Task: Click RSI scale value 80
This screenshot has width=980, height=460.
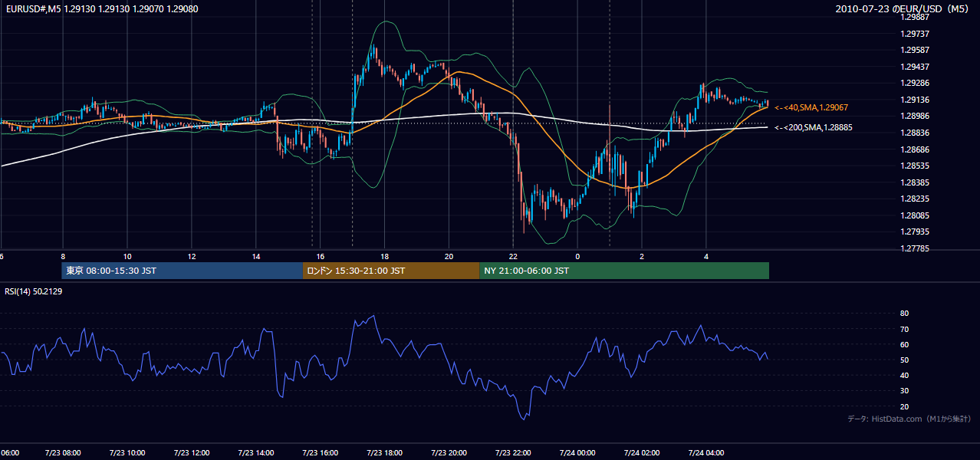Action: 904,314
